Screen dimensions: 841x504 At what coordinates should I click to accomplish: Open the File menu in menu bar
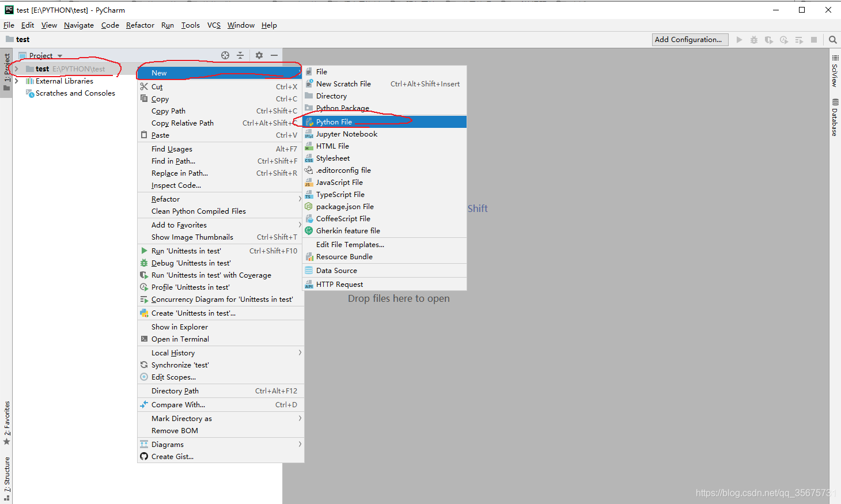(9, 25)
